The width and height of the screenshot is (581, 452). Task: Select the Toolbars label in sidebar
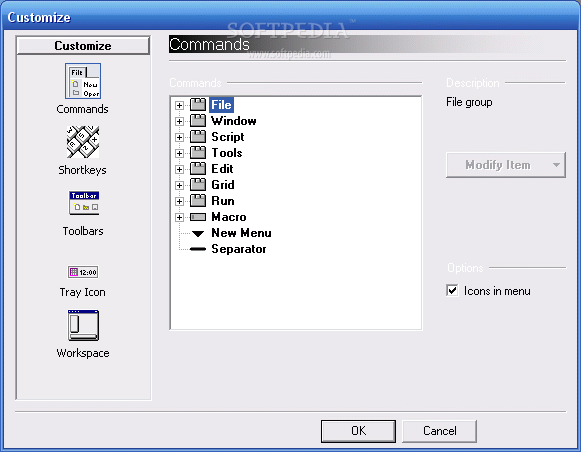(x=83, y=231)
